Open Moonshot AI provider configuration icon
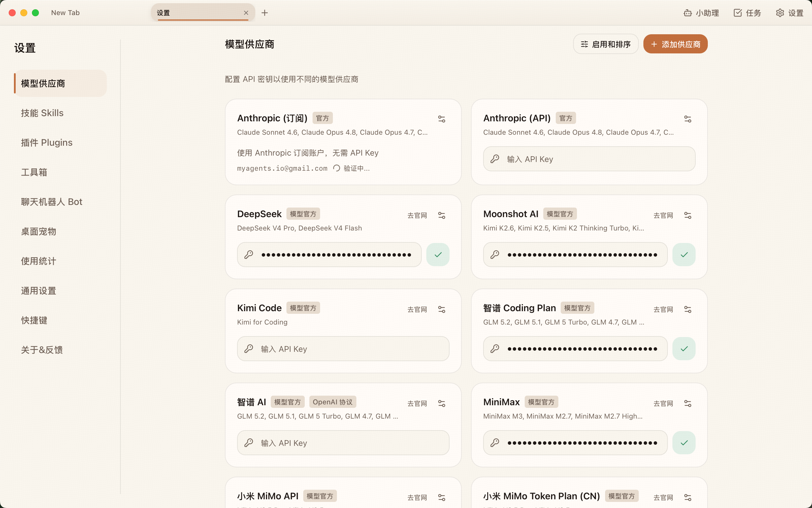Viewport: 812px width, 508px height. tap(688, 215)
